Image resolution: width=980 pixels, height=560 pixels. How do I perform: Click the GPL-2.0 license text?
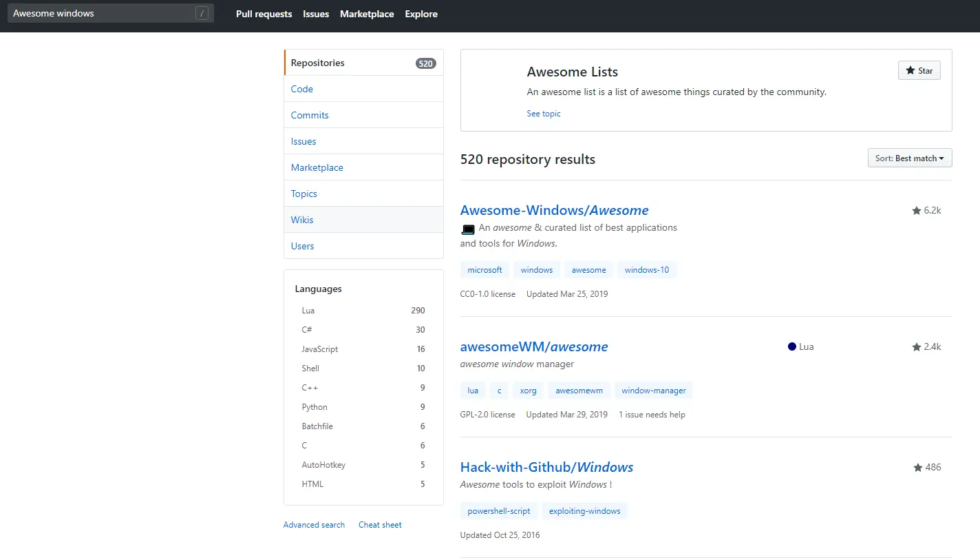click(487, 415)
